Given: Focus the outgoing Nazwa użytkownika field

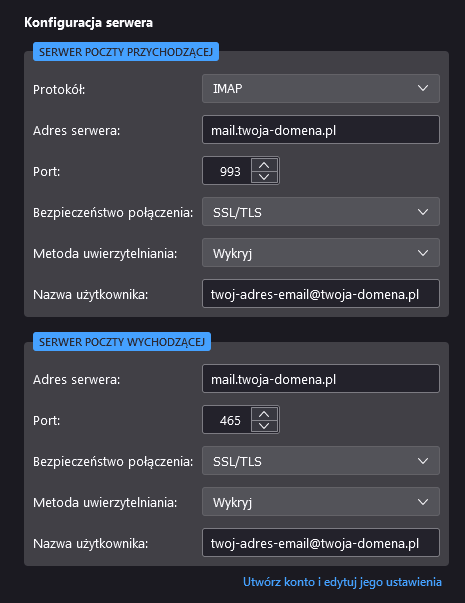Looking at the screenshot, I should (321, 543).
